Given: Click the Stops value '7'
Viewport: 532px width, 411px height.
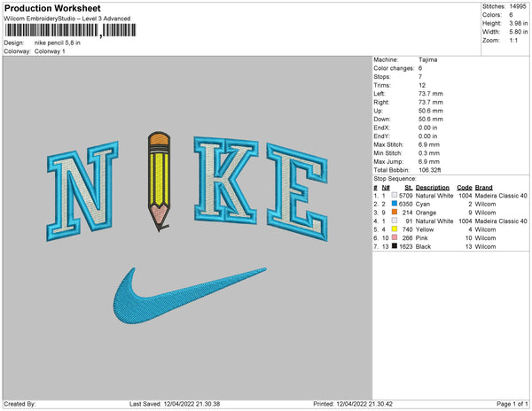Looking at the screenshot, I should point(420,76).
